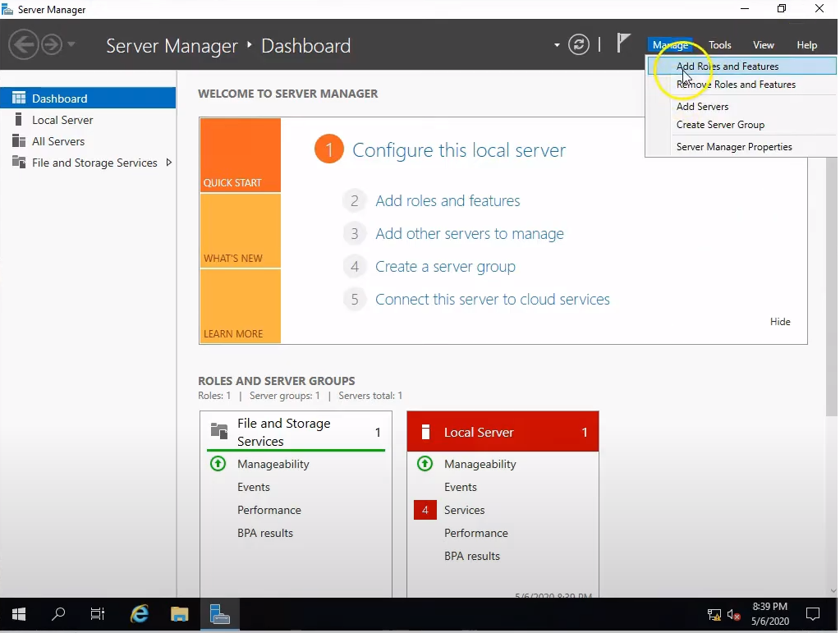
Task: Click Manageability status icon under File and Storage
Action: click(x=218, y=463)
